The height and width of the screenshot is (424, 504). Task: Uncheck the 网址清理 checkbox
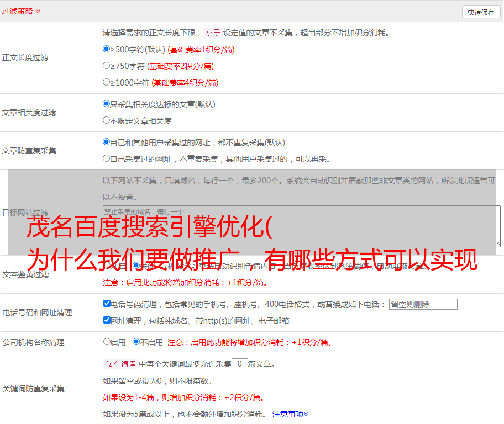point(107,320)
